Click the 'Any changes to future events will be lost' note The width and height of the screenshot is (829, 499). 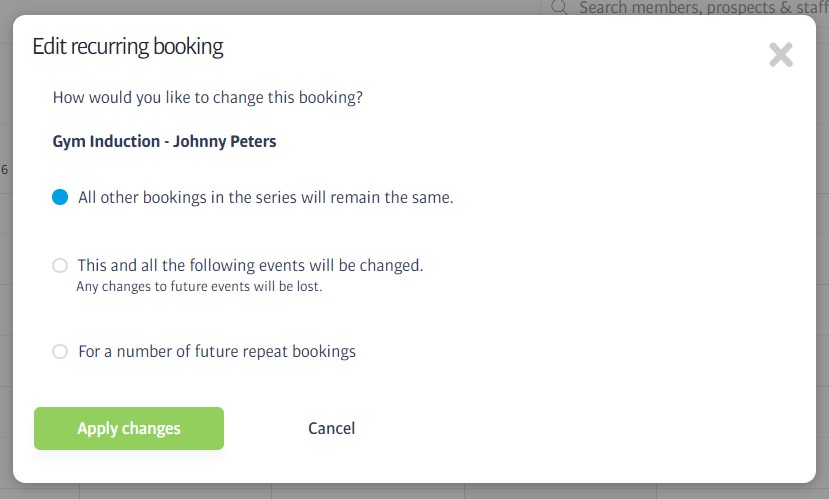200,287
